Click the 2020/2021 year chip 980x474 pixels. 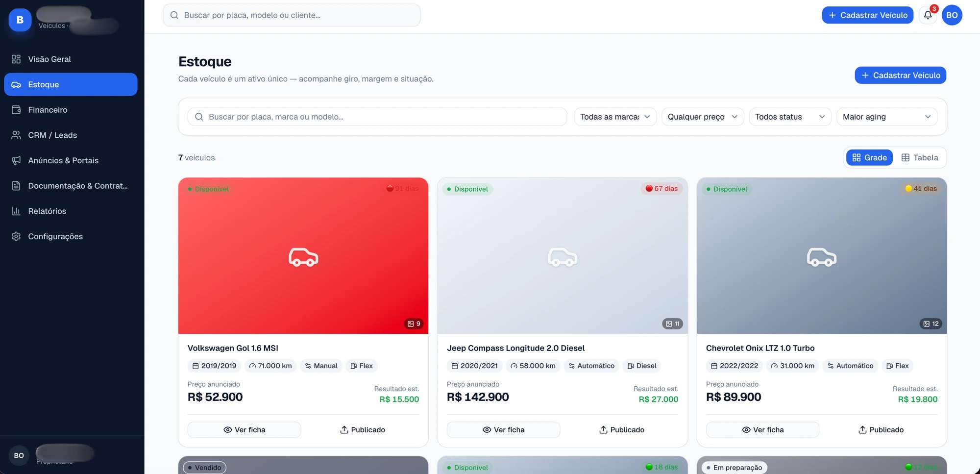[x=474, y=366]
